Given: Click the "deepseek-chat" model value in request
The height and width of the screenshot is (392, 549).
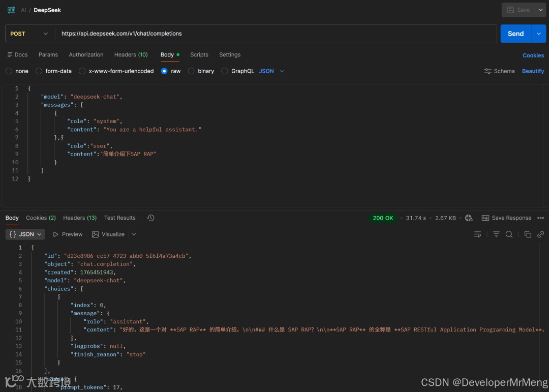Looking at the screenshot, I should (x=95, y=97).
